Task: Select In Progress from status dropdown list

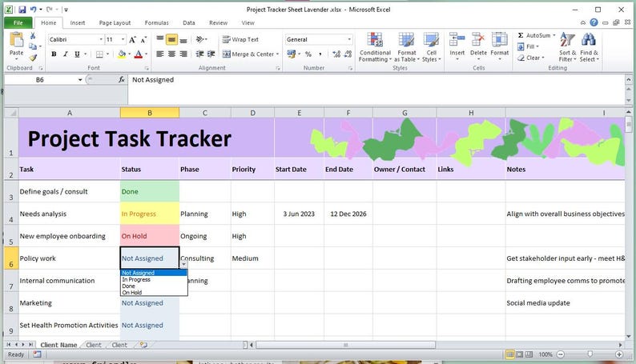Action: pyautogui.click(x=154, y=279)
